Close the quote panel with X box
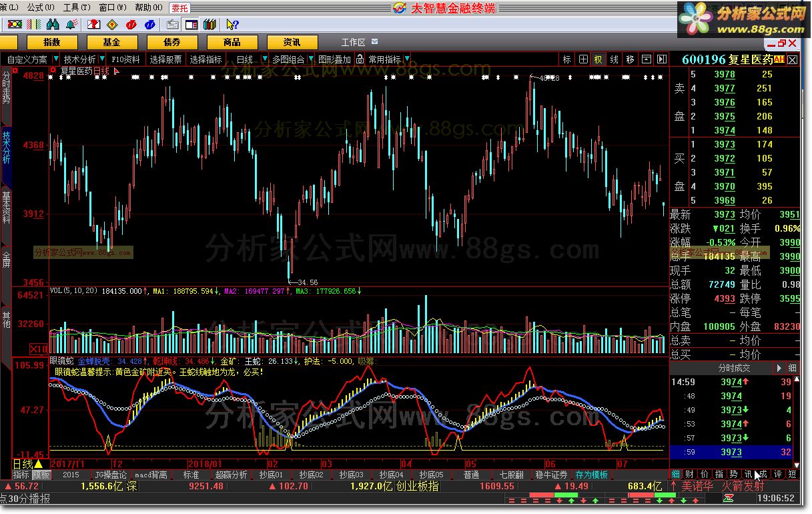 coord(792,59)
